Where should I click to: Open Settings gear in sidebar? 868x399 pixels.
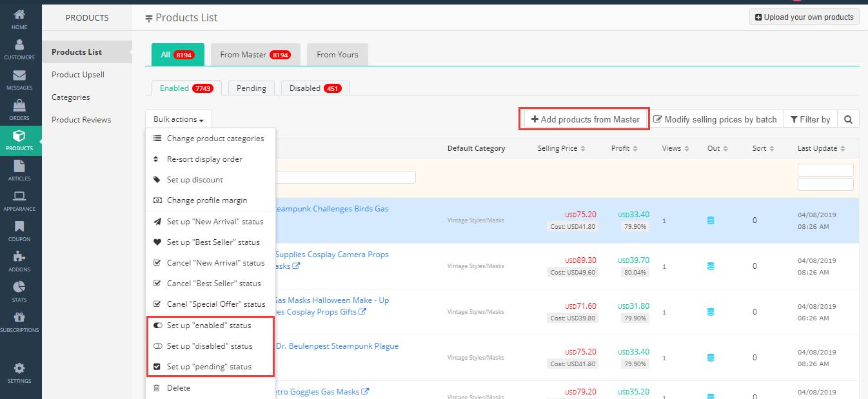coord(19,373)
